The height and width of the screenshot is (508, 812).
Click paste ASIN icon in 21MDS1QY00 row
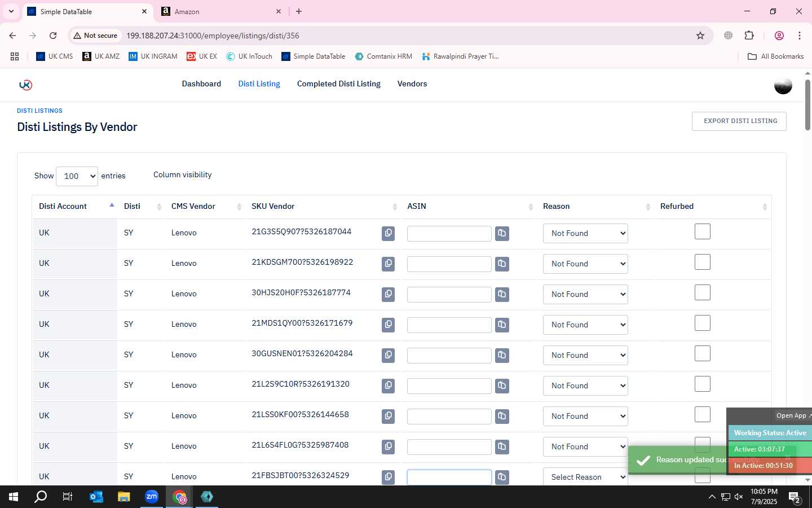pos(502,325)
